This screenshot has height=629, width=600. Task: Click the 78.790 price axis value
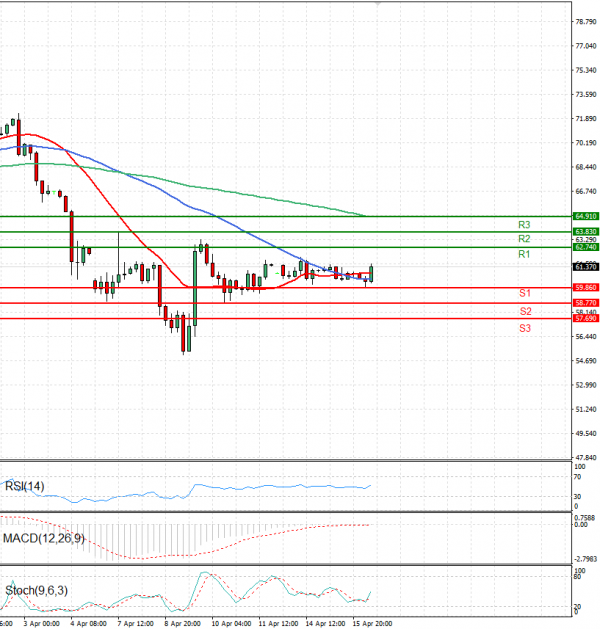click(x=586, y=22)
